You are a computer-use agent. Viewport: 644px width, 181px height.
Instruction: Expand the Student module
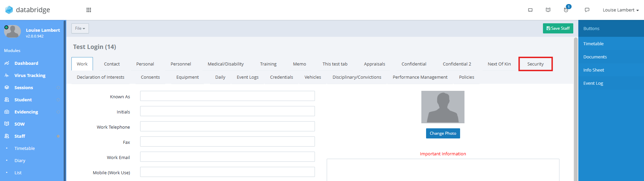click(58, 100)
